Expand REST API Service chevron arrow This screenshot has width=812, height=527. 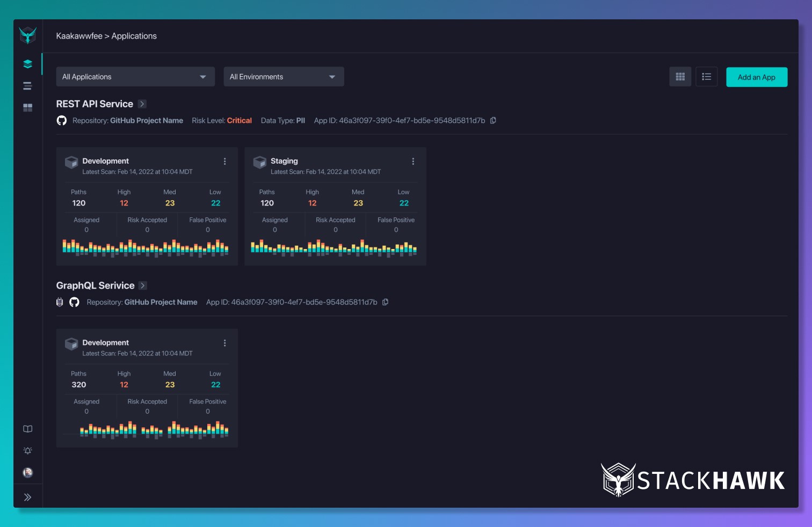(142, 104)
